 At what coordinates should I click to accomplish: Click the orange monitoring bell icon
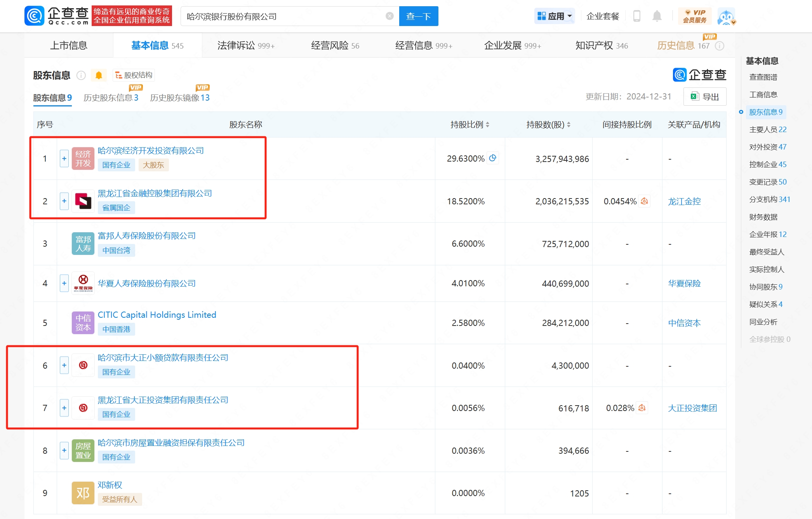coord(99,75)
